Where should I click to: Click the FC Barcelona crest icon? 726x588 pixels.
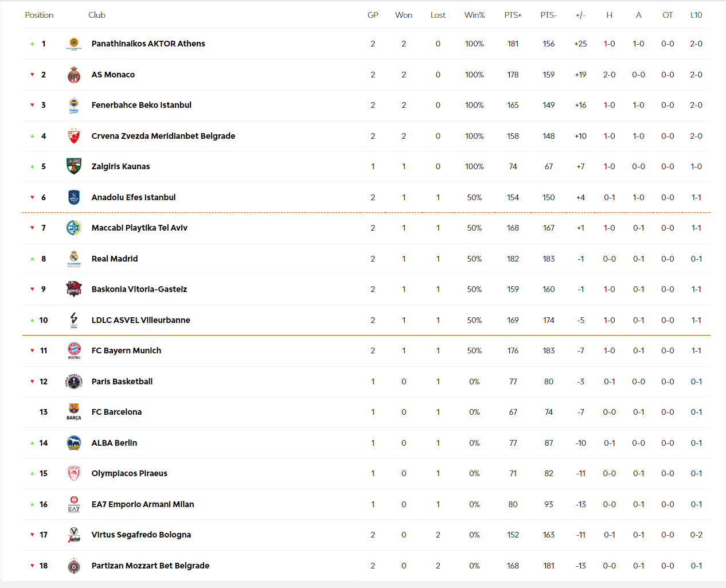point(74,412)
